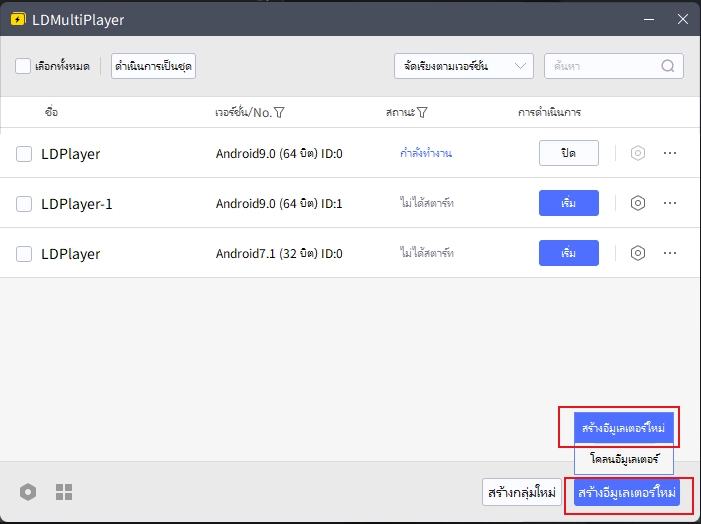Start the Android7.1 LDPlayer instance
The image size is (701, 524).
point(569,253)
